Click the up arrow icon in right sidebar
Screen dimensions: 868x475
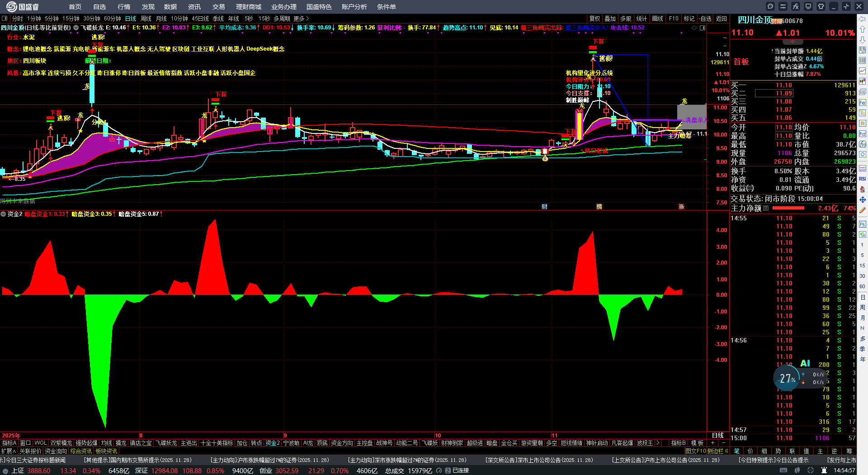coord(863,29)
